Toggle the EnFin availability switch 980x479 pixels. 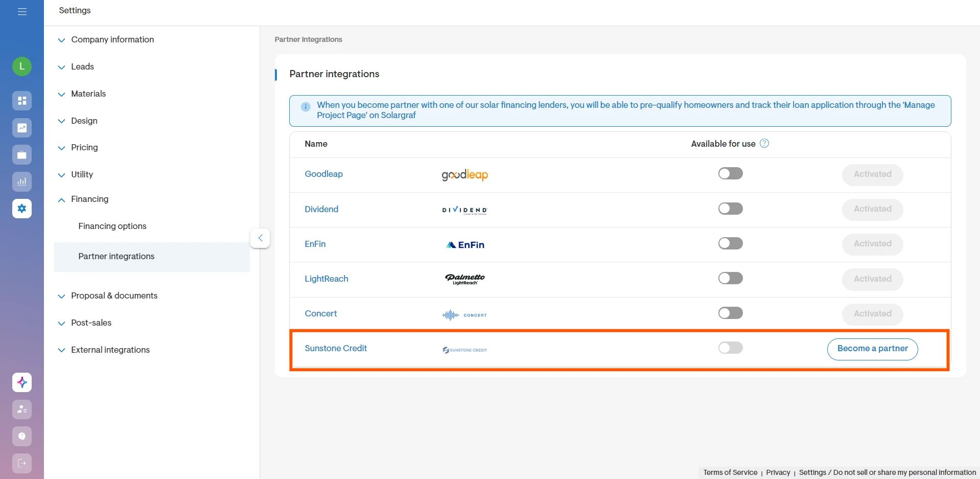[731, 243]
